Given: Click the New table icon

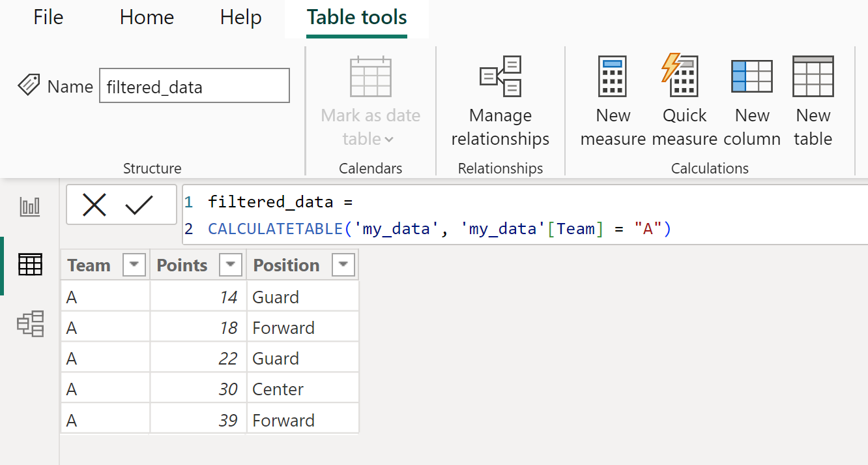Looking at the screenshot, I should click(813, 76).
